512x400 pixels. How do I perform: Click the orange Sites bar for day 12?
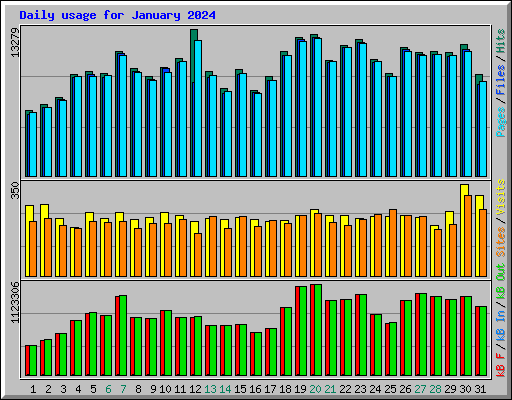[198, 255]
